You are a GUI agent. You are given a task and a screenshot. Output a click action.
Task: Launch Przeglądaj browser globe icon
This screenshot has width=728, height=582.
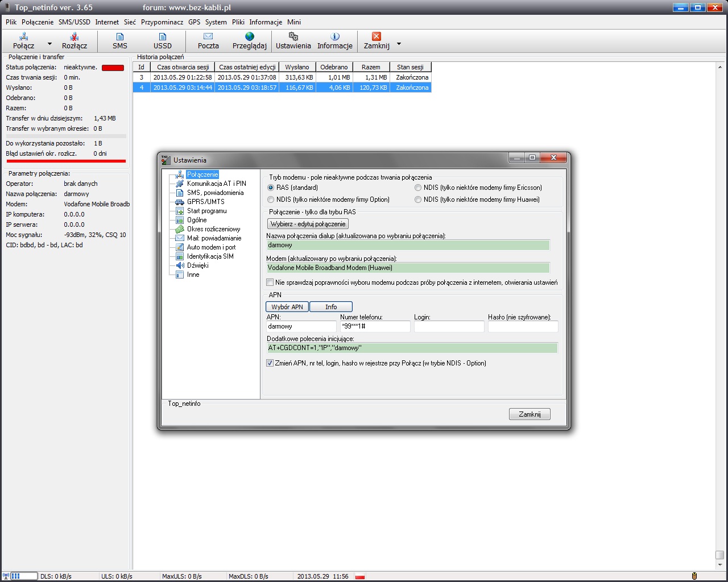click(x=249, y=37)
